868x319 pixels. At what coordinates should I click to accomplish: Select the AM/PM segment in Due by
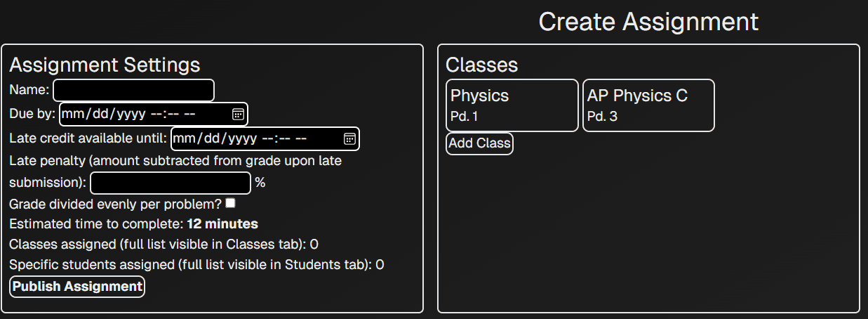click(189, 114)
